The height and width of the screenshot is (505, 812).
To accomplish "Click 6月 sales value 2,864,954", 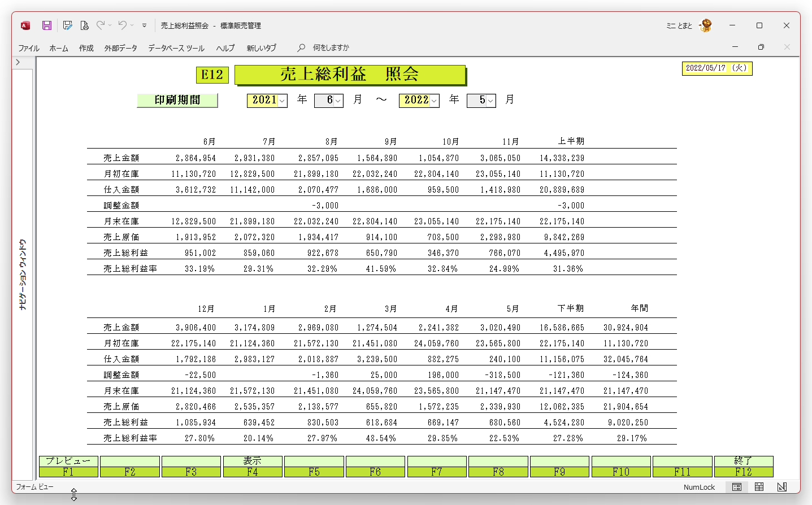I will pos(196,158).
